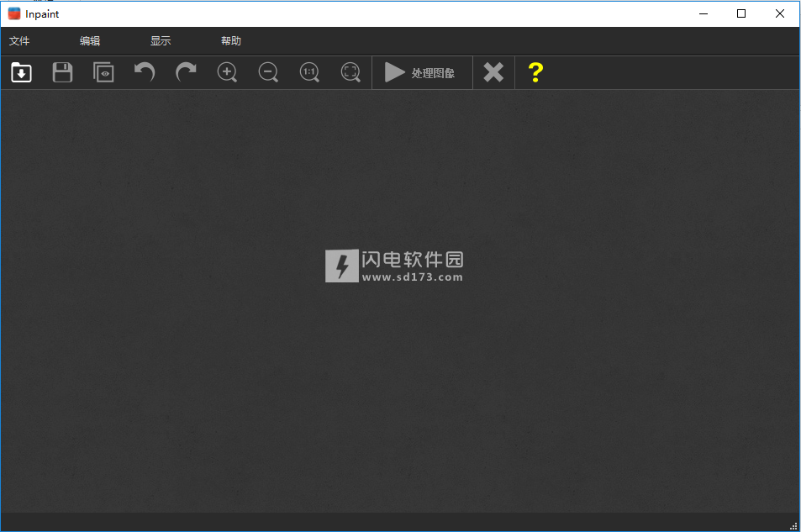Image resolution: width=801 pixels, height=532 pixels.
Task: Click the 处理图像 process image button
Action: pos(422,72)
